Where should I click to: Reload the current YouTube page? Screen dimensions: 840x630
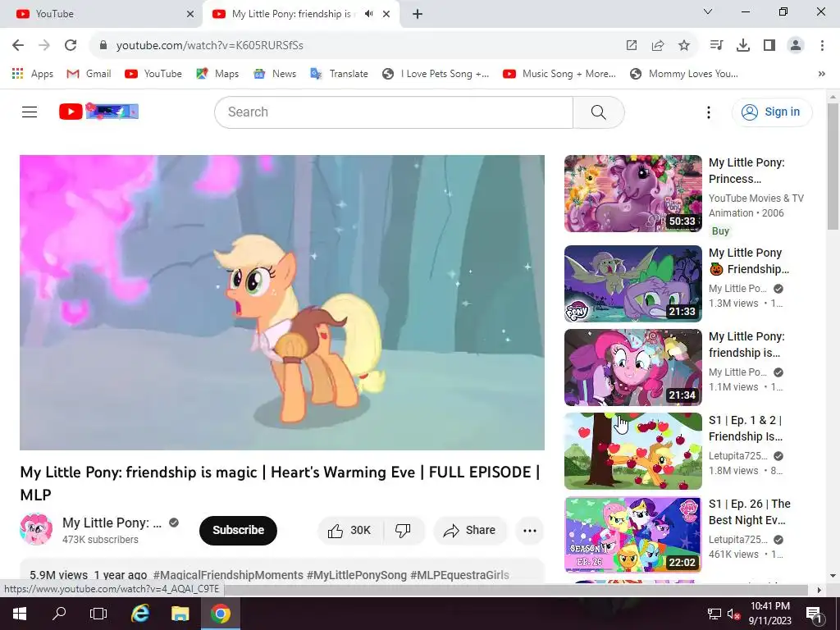tap(71, 46)
